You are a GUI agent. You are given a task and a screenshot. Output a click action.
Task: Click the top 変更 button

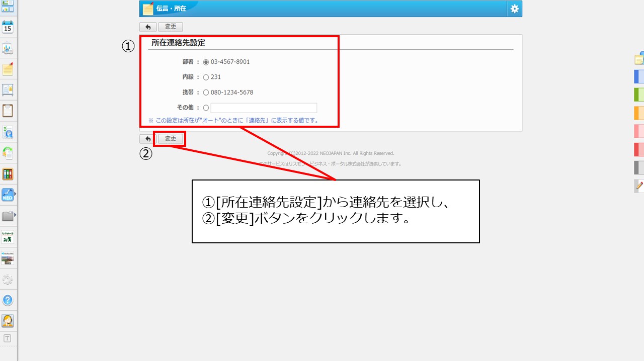[170, 27]
